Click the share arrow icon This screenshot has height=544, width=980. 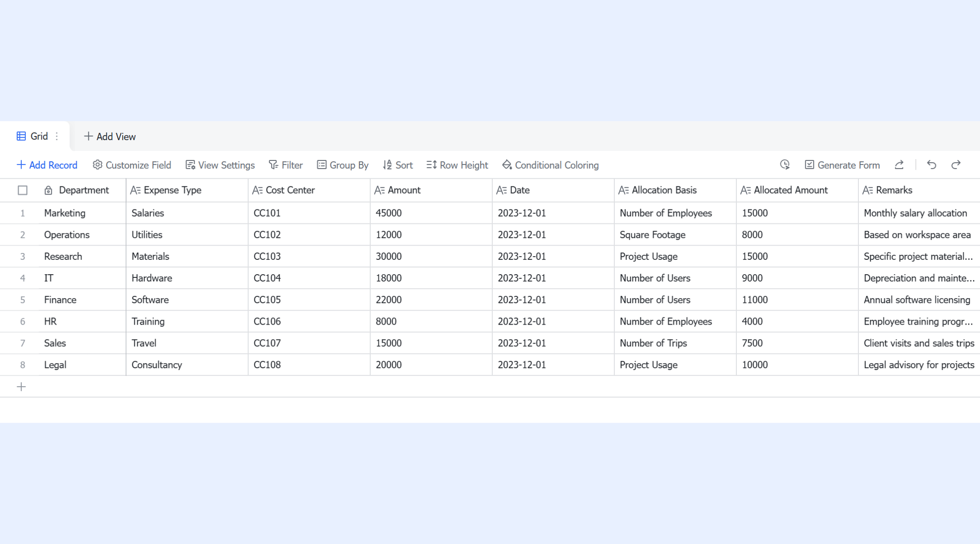point(899,165)
